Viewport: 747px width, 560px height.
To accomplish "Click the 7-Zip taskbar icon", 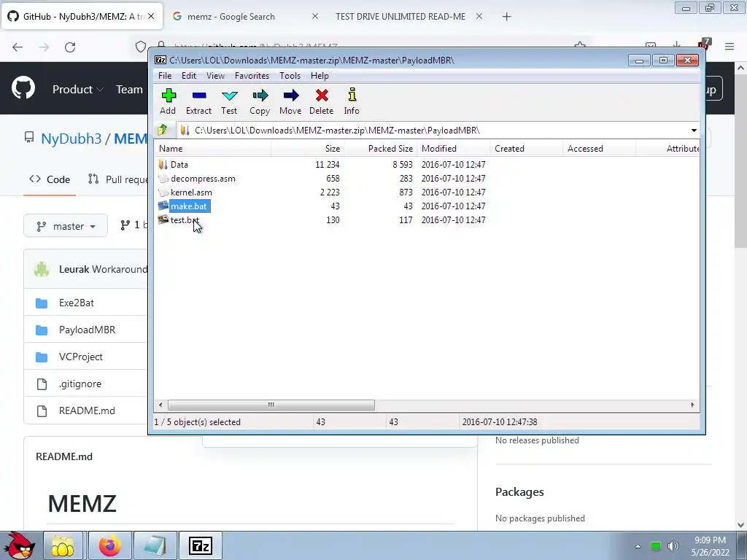I will click(201, 545).
